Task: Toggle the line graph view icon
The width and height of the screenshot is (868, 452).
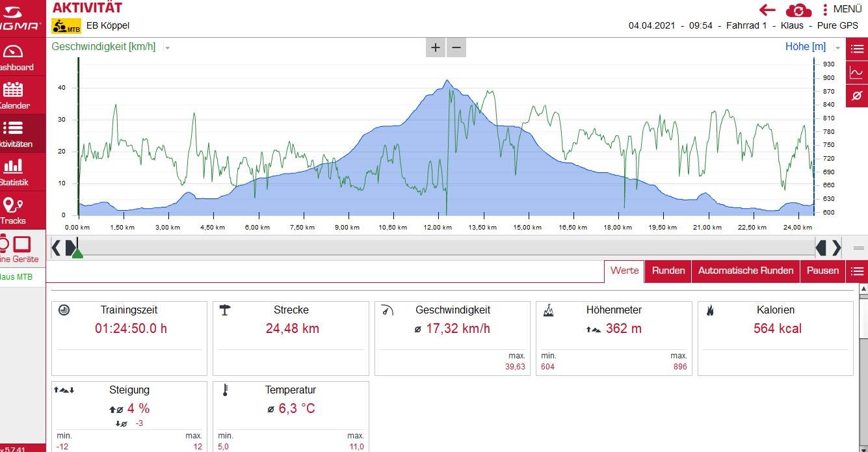Action: pyautogui.click(x=857, y=73)
